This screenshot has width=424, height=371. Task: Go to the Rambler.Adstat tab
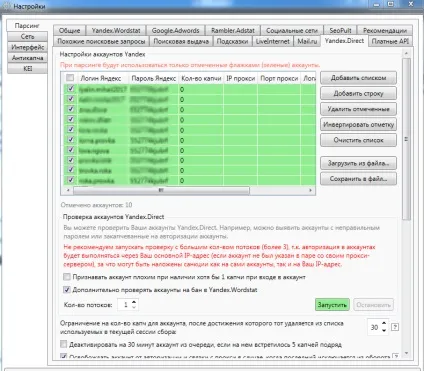click(x=233, y=30)
